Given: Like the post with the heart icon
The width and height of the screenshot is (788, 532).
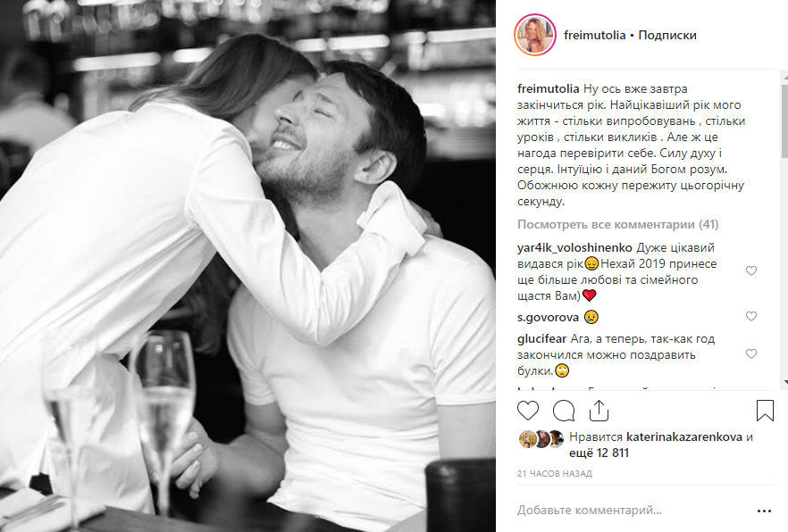Looking at the screenshot, I should point(528,411).
